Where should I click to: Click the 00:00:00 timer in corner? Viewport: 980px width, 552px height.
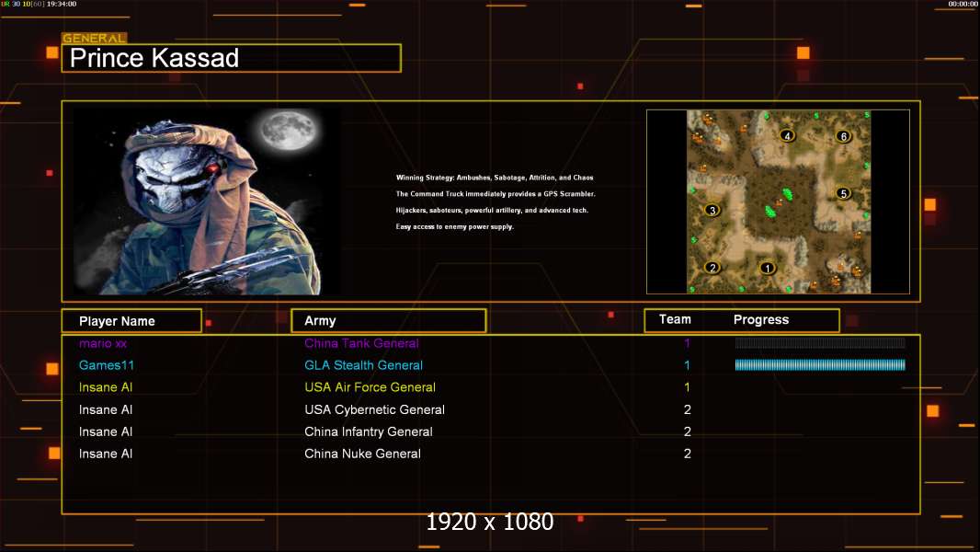coord(963,4)
